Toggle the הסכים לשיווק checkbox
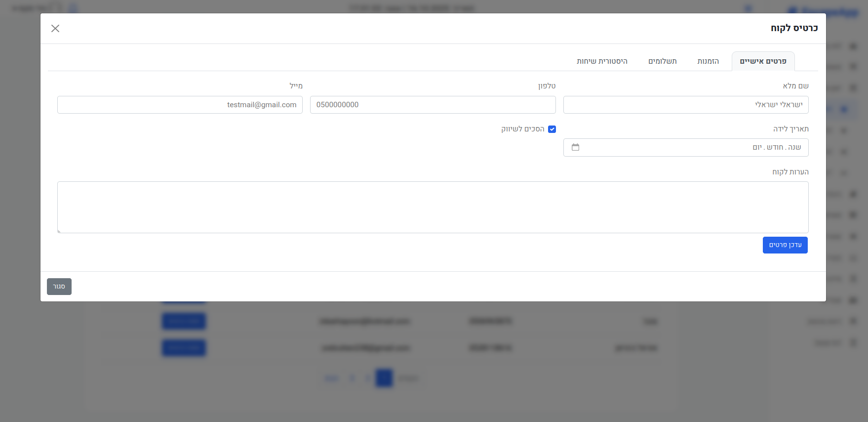This screenshot has height=422, width=868. 552,129
